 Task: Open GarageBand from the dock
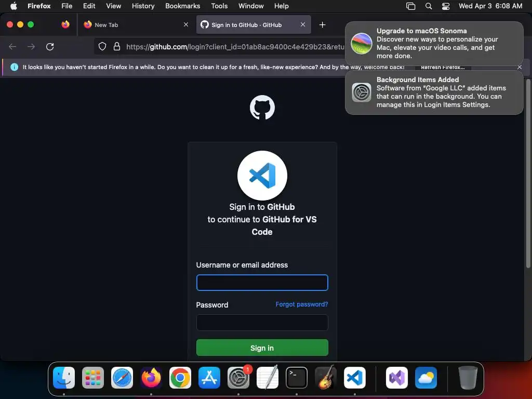coord(326,378)
